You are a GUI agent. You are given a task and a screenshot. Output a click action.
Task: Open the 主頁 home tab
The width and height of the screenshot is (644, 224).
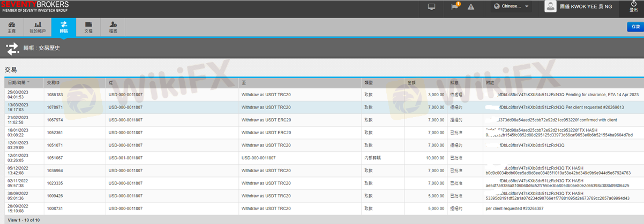click(12, 27)
